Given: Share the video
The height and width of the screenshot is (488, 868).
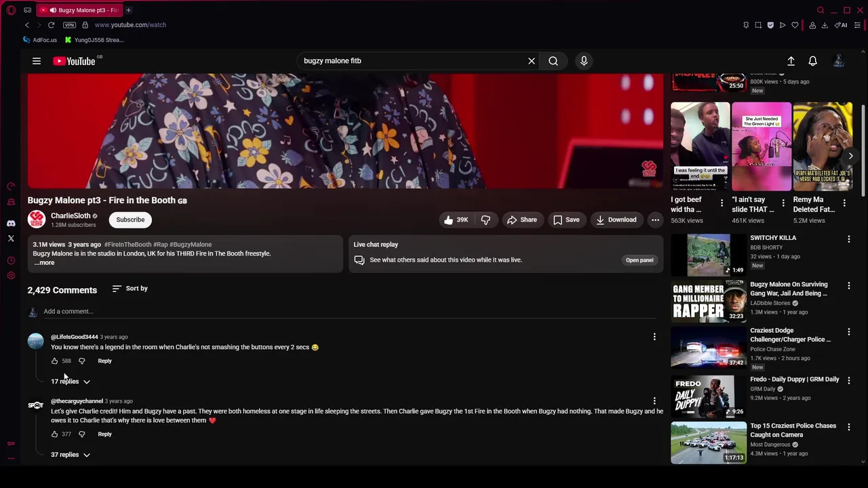Looking at the screenshot, I should (x=521, y=220).
